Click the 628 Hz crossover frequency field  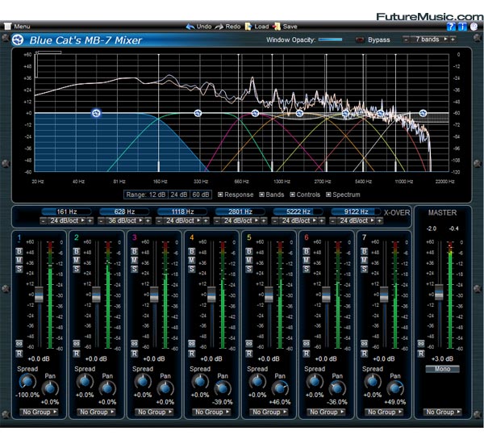pyautogui.click(x=124, y=211)
